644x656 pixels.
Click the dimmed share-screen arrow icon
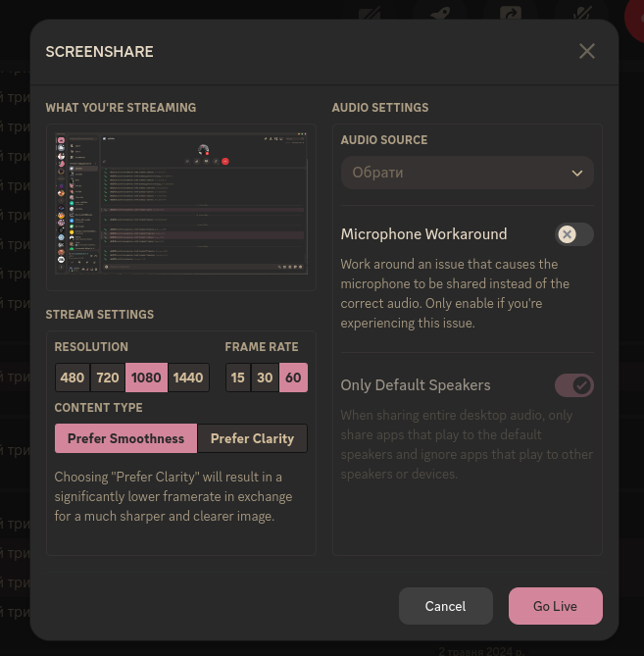click(511, 13)
